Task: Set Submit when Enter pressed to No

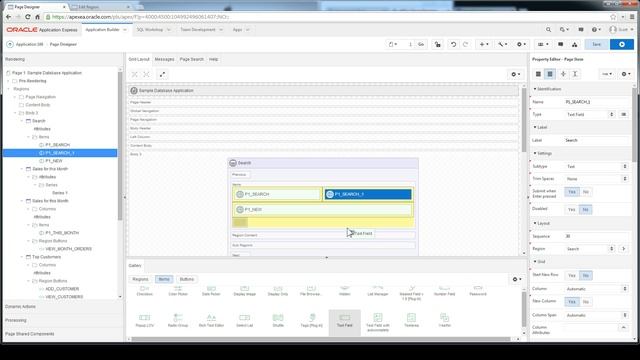Action: tap(586, 192)
